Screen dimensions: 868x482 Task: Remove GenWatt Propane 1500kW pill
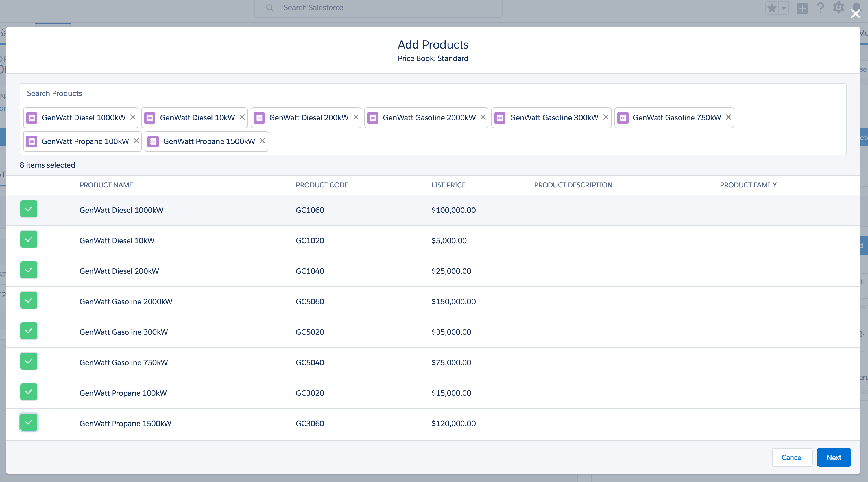(x=262, y=141)
